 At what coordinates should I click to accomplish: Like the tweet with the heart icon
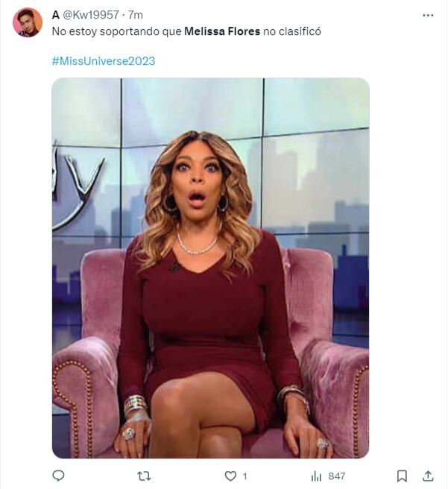230,476
